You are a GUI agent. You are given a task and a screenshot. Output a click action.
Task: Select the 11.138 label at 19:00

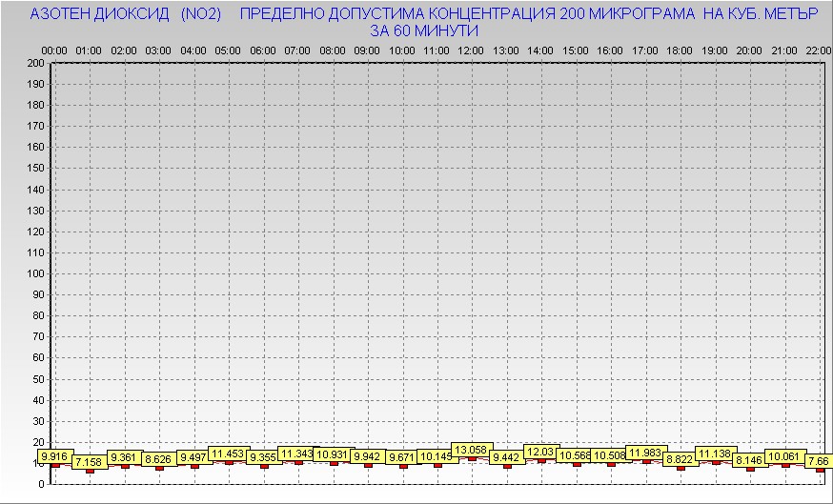click(715, 454)
